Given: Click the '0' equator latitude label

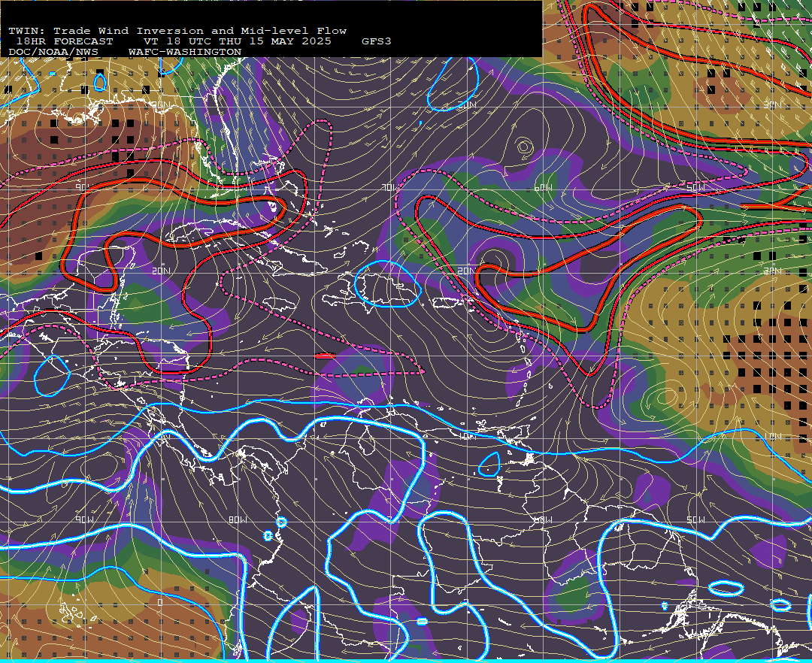Looking at the screenshot, I should point(160,603).
